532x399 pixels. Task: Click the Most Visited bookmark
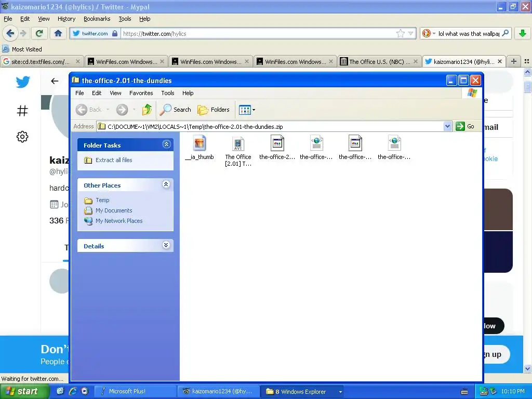point(22,49)
